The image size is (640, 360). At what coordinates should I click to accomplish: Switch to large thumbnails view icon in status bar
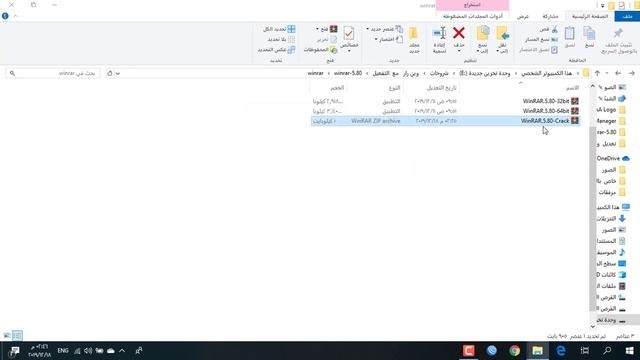coord(7,336)
